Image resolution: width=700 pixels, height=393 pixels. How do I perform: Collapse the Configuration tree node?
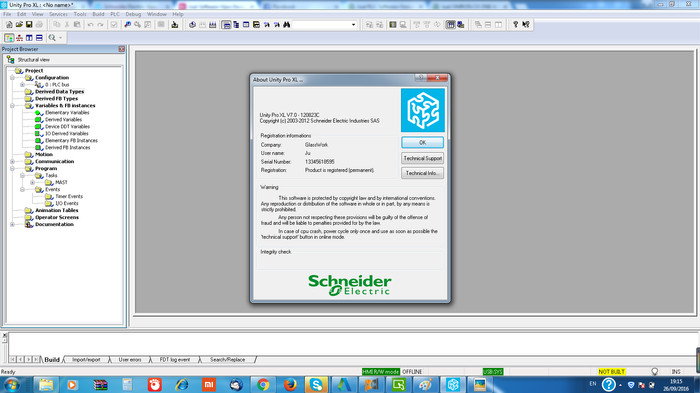coord(12,78)
